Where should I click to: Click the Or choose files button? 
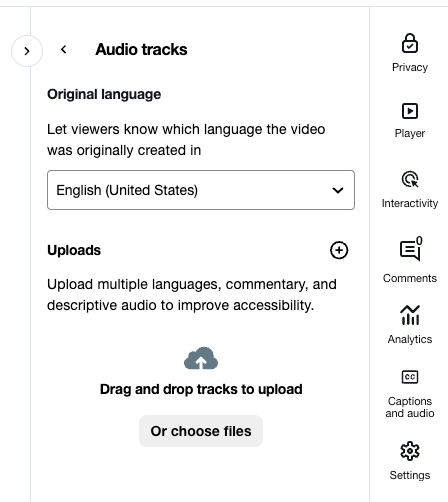tap(201, 431)
